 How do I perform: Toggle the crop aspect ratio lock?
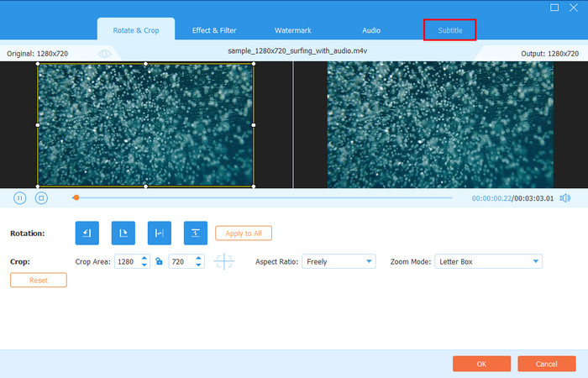coord(159,262)
